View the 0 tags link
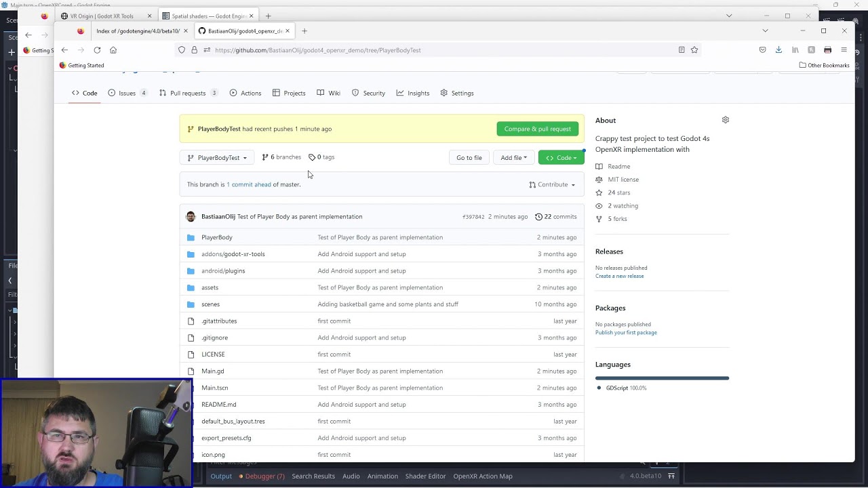 [x=321, y=157]
